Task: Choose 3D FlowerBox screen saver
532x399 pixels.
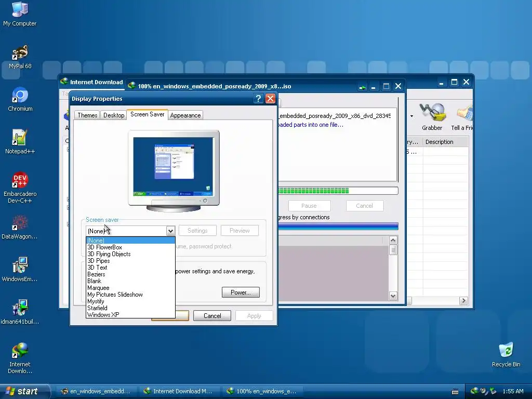Action: [130, 247]
